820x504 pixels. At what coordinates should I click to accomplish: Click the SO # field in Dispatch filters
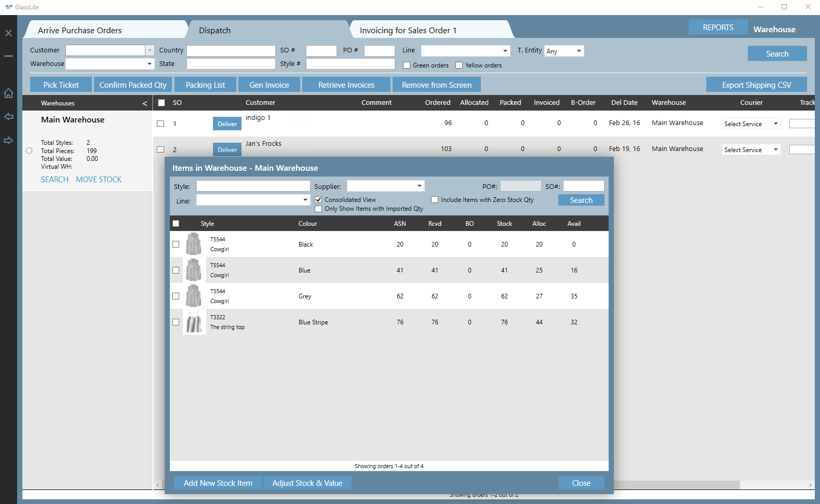click(x=321, y=50)
